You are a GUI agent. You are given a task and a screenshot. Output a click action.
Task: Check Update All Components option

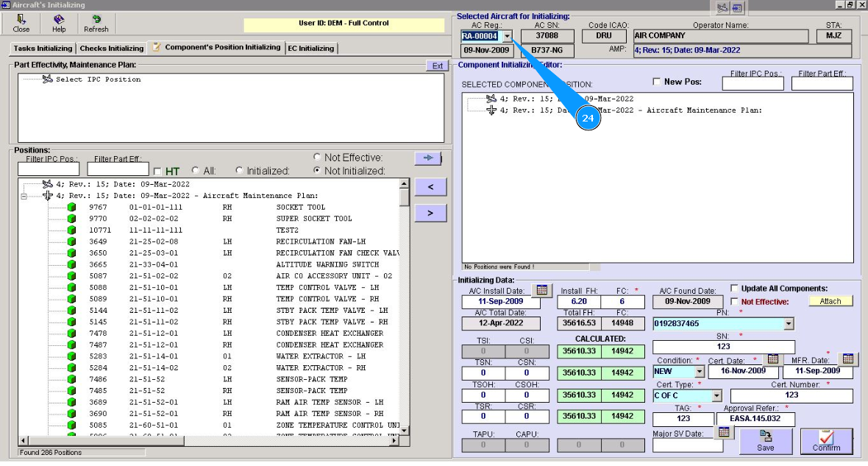tap(734, 288)
